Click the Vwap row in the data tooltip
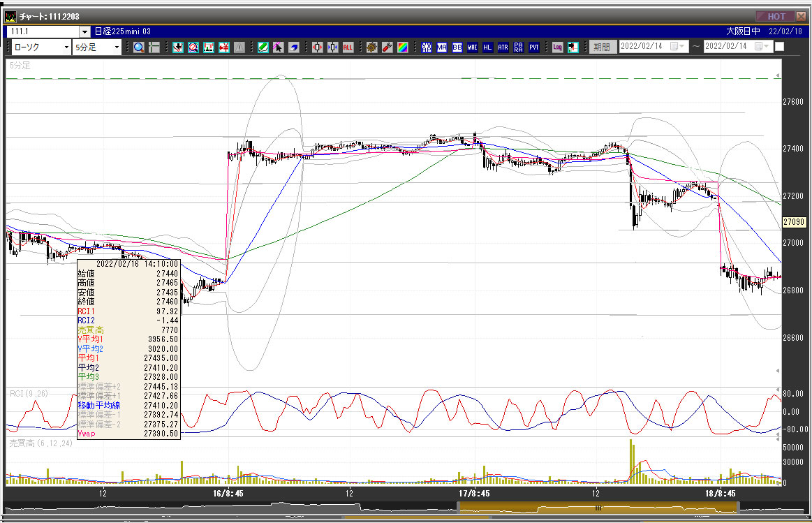 pos(128,434)
